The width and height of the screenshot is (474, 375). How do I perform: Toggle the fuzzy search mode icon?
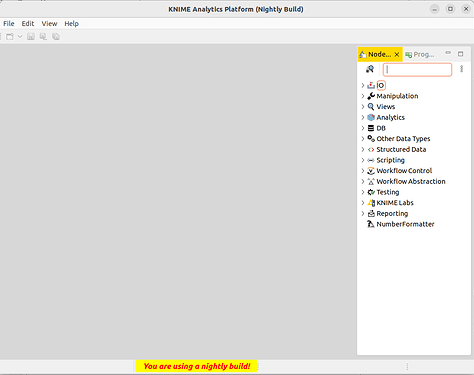point(370,69)
